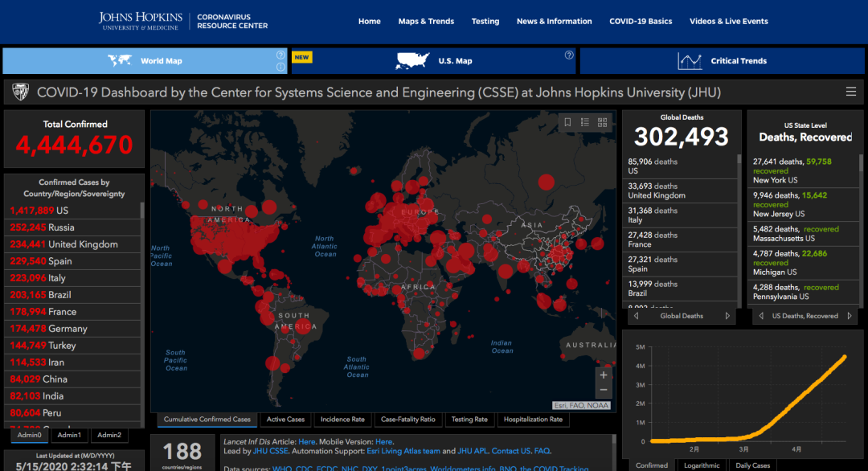Viewport: 868px width, 471px height.
Task: Select Brazil row with 203,165 cases
Action: [x=72, y=295]
